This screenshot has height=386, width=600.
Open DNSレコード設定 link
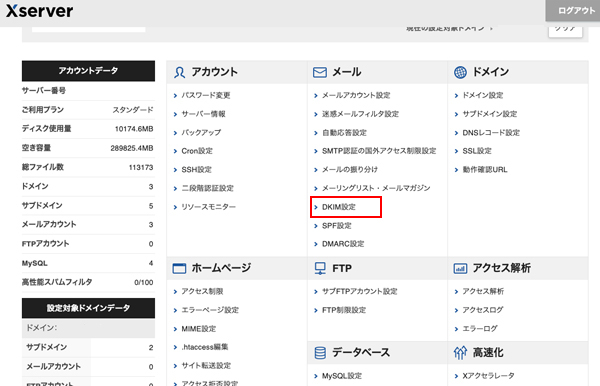[x=491, y=133]
